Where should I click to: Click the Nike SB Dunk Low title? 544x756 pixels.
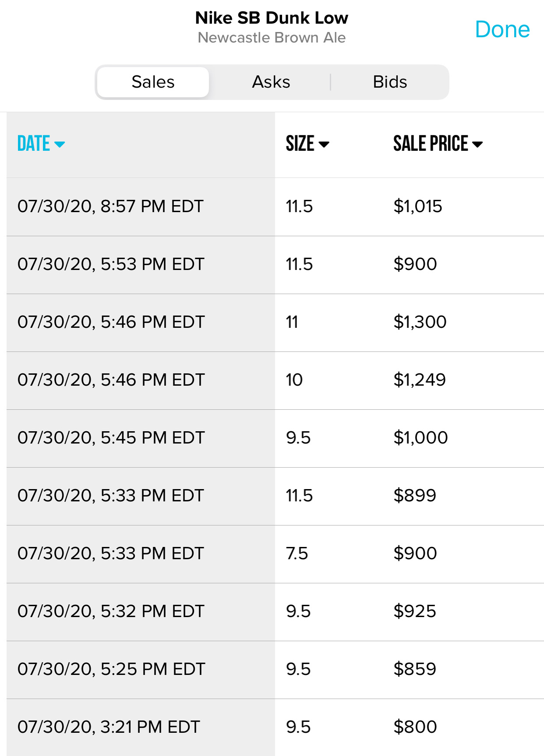[x=272, y=18]
